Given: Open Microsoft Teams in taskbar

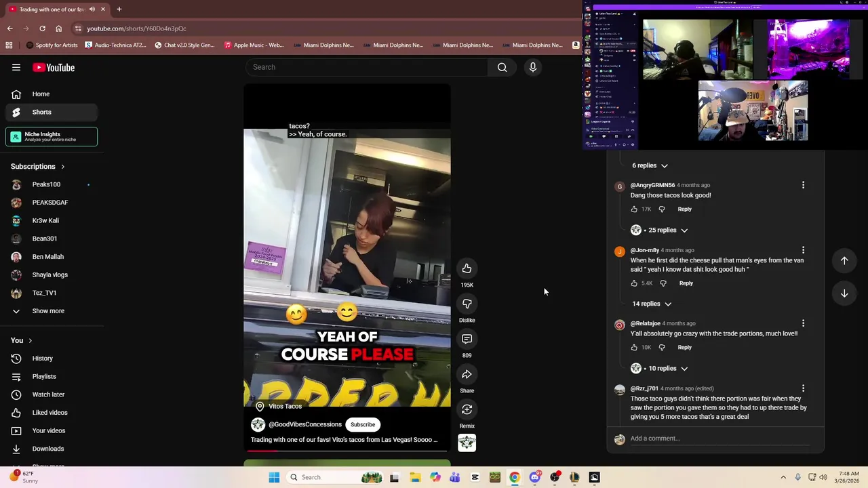Looking at the screenshot, I should point(455,477).
